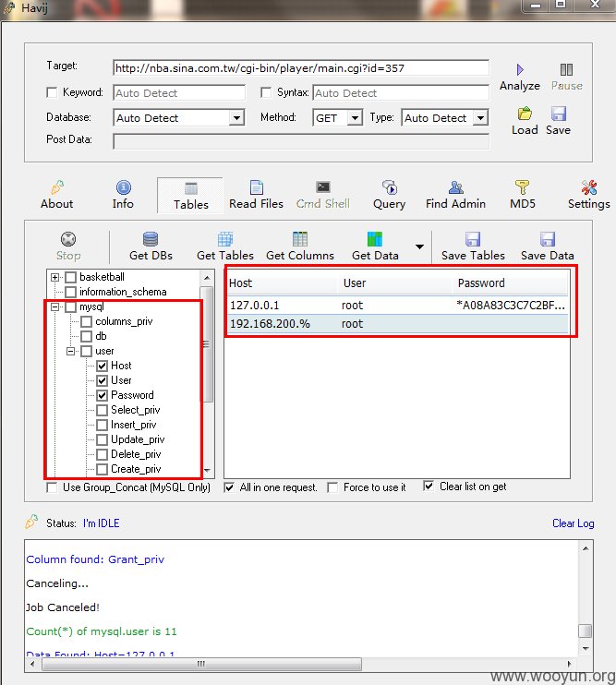This screenshot has height=685, width=616.
Task: Click the Get Columns icon
Action: (x=300, y=239)
